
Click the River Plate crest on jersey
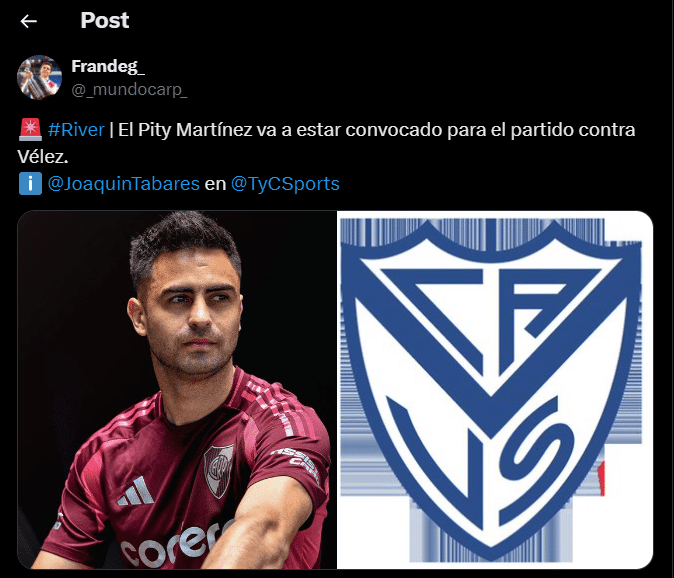[x=219, y=471]
